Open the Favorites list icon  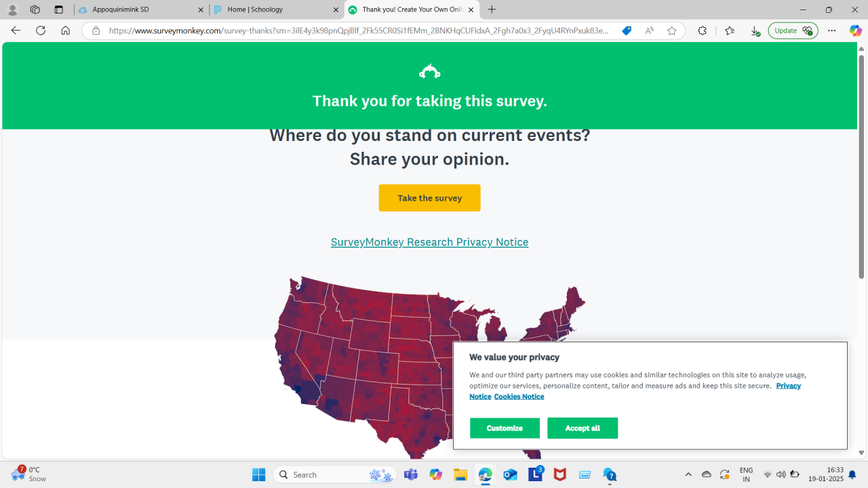tap(729, 30)
